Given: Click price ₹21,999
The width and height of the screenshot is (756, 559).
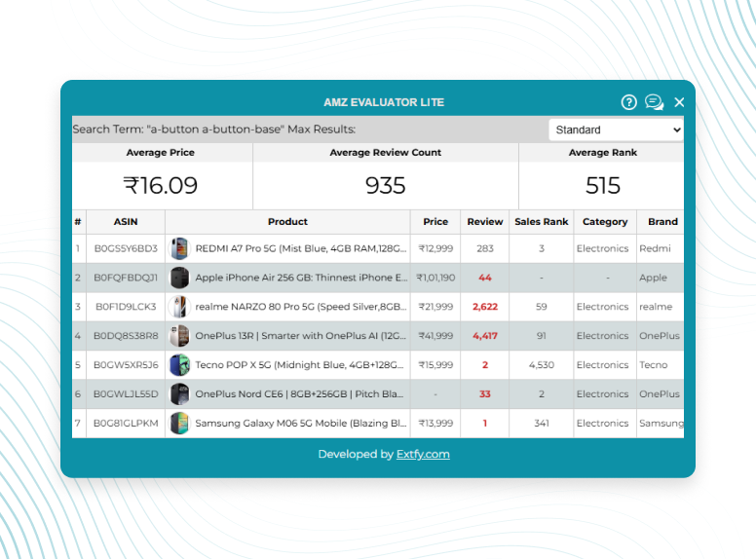Looking at the screenshot, I should coord(435,307).
